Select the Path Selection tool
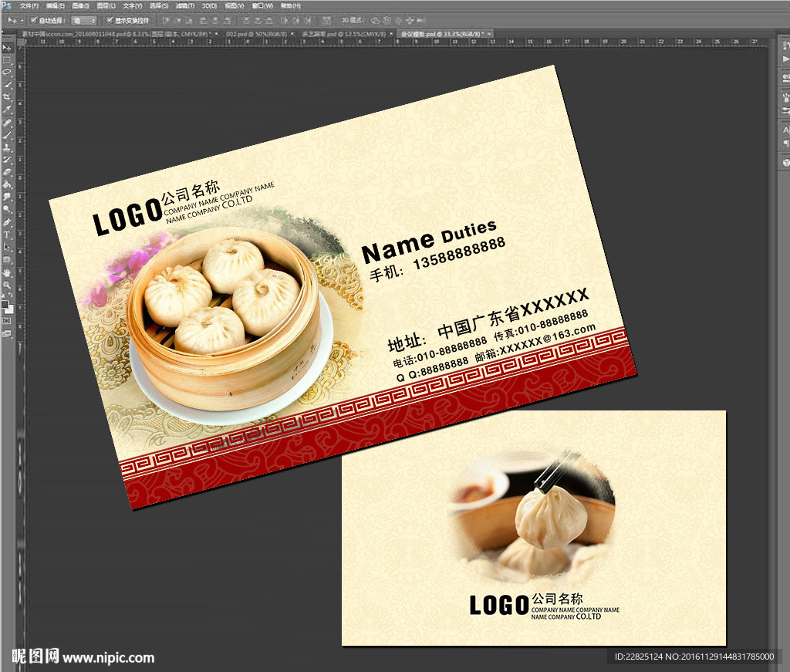790x672 pixels. pos(6,247)
